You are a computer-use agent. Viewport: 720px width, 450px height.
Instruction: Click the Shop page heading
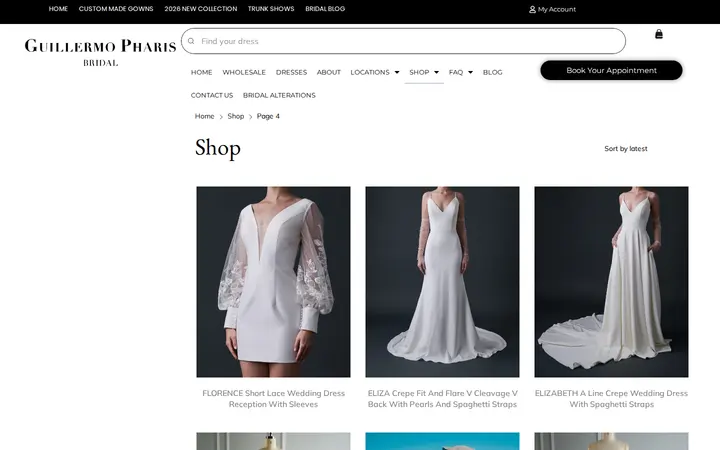[218, 148]
